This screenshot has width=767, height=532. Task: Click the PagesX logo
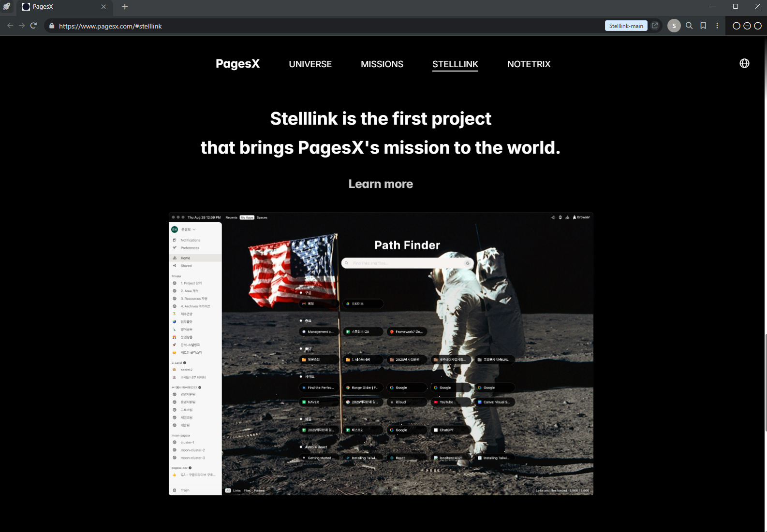(x=237, y=64)
